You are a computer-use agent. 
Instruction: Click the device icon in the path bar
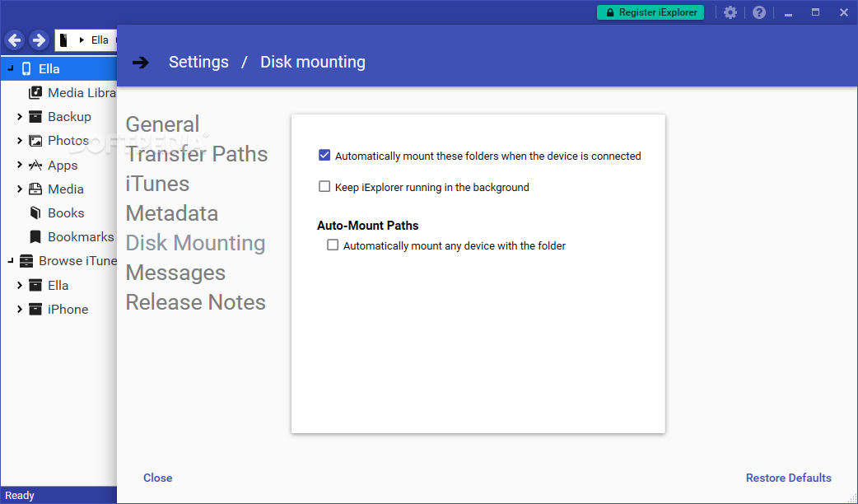tap(63, 40)
